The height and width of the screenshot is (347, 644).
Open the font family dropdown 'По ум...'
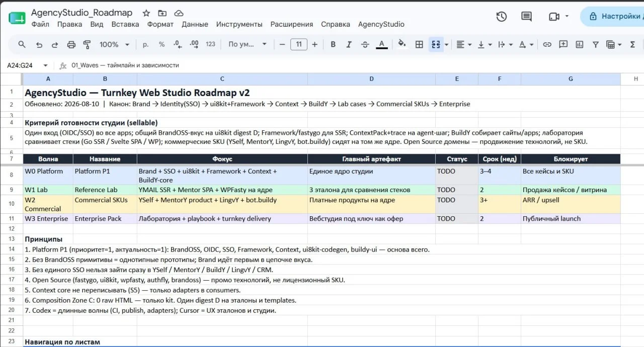[x=248, y=44]
